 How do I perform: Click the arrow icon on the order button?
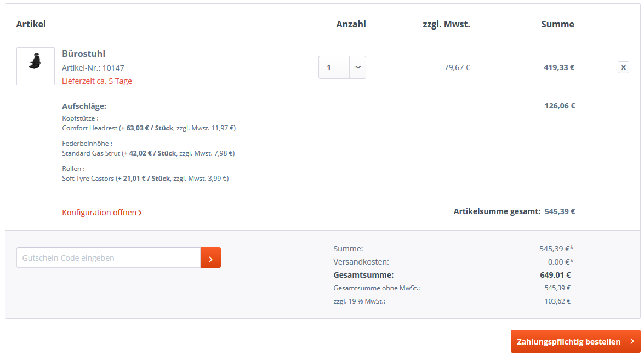[x=632, y=341]
